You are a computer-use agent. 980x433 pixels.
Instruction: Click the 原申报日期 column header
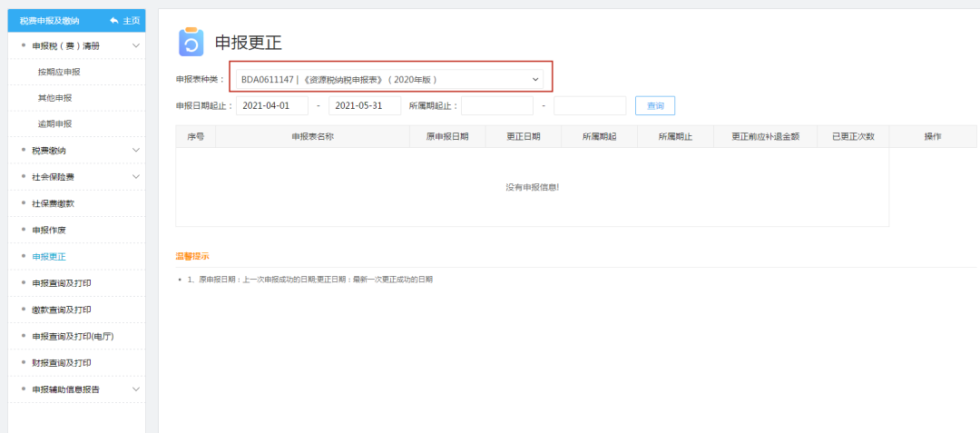pos(447,136)
